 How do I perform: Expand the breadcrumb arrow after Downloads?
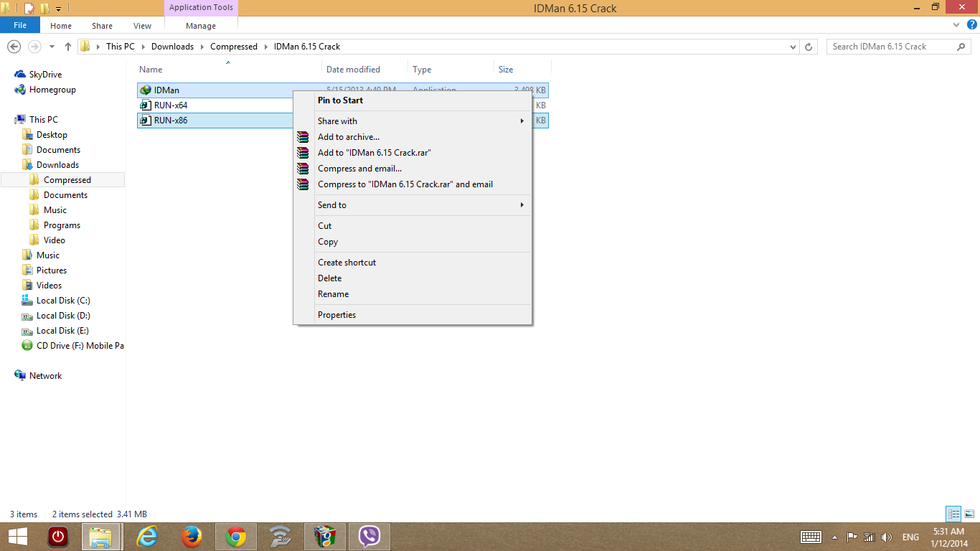[202, 47]
